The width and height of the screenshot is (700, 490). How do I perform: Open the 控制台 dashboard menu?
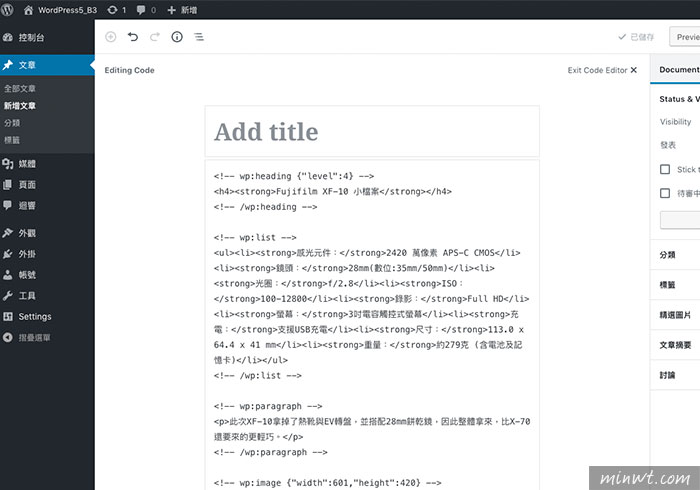(x=47, y=37)
